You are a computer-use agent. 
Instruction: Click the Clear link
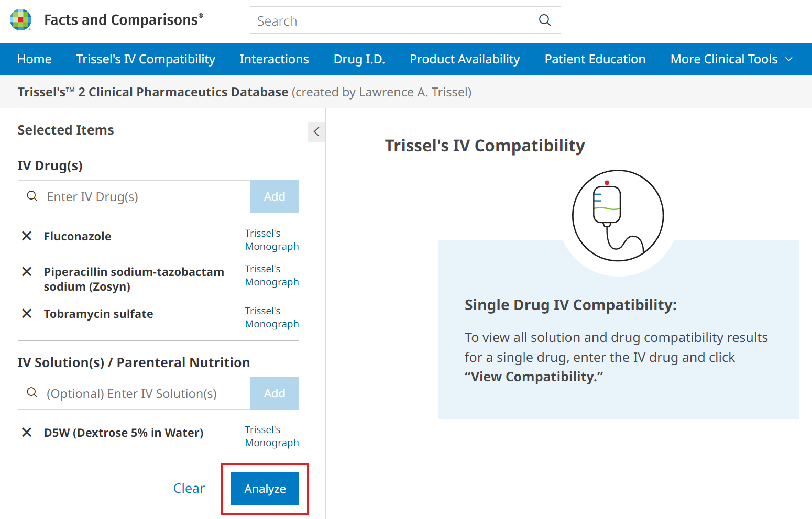(189, 488)
